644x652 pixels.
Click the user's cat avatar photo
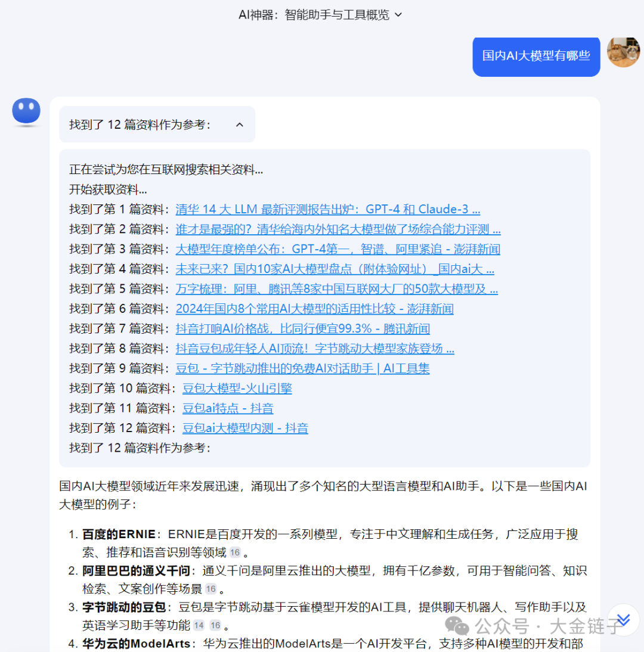[623, 52]
